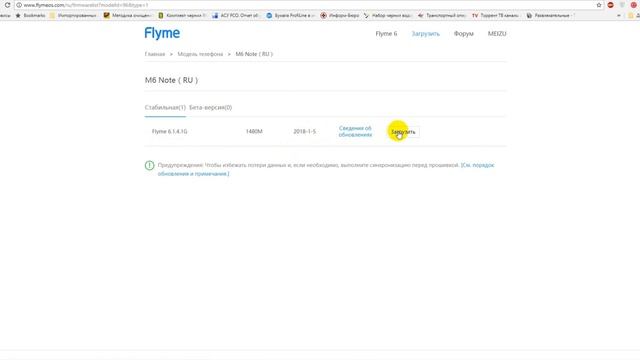Bookmark this page with the star icon

pyautogui.click(x=599, y=5)
